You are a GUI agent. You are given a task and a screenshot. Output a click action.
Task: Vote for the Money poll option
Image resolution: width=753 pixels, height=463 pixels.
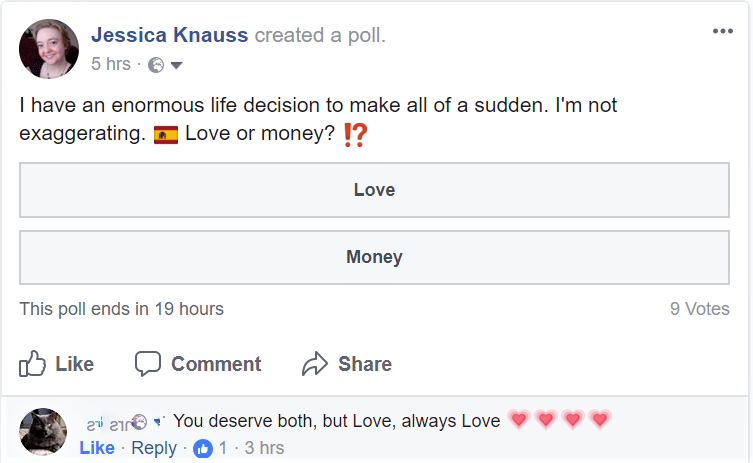point(374,257)
